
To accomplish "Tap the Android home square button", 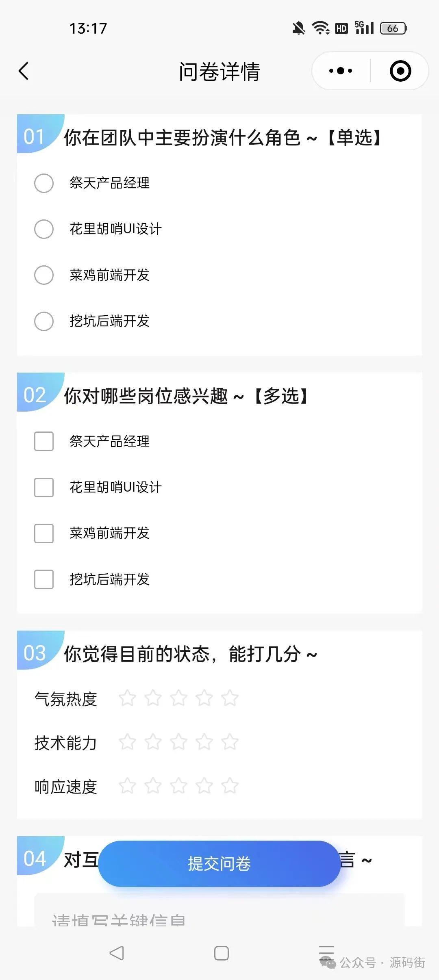I will tap(221, 953).
